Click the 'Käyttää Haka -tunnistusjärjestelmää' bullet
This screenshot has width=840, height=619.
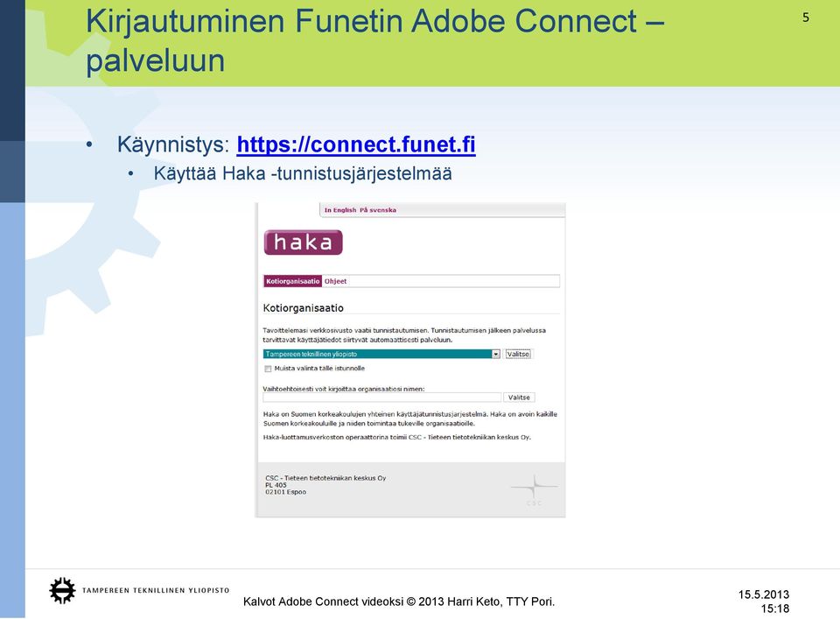pos(303,173)
